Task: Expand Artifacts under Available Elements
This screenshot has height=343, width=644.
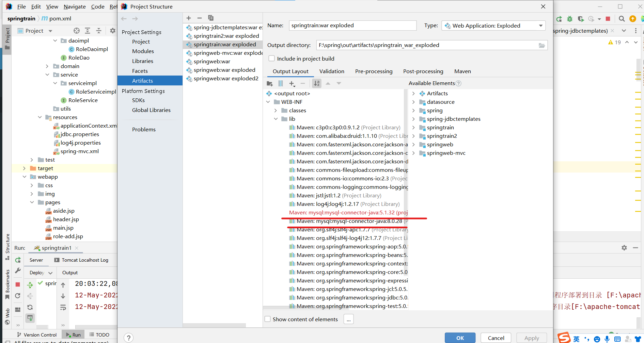Action: [413, 94]
